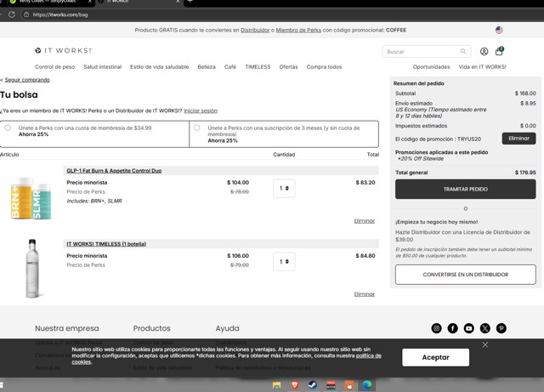Click Seguir comprando link
Screen dimensions: 544x392
click(x=27, y=80)
